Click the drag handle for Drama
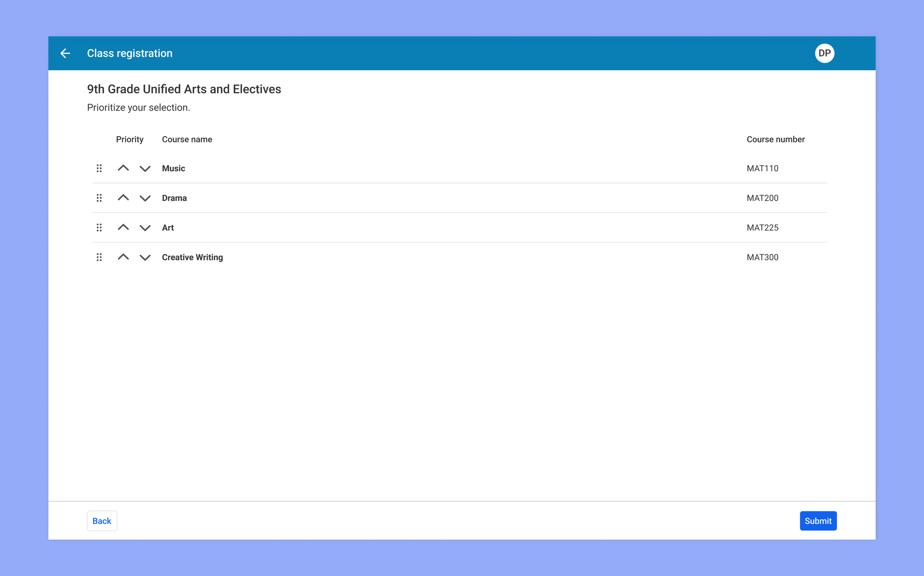This screenshot has width=924, height=576. [x=99, y=198]
